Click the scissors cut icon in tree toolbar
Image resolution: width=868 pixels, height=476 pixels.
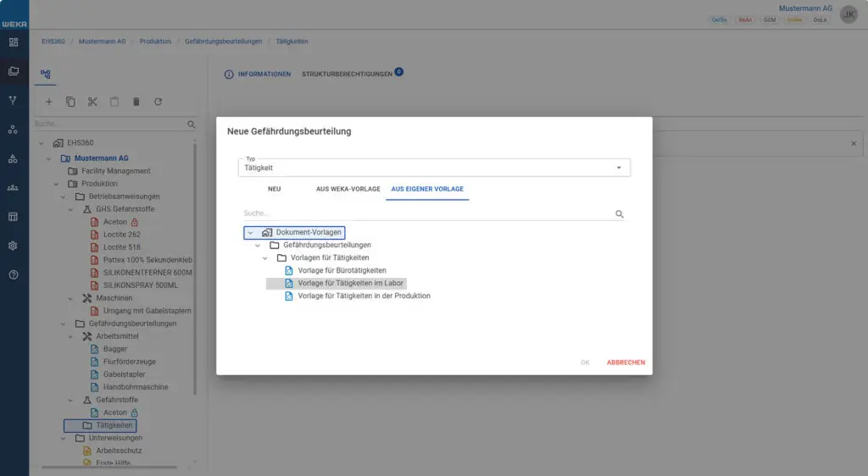click(x=92, y=102)
